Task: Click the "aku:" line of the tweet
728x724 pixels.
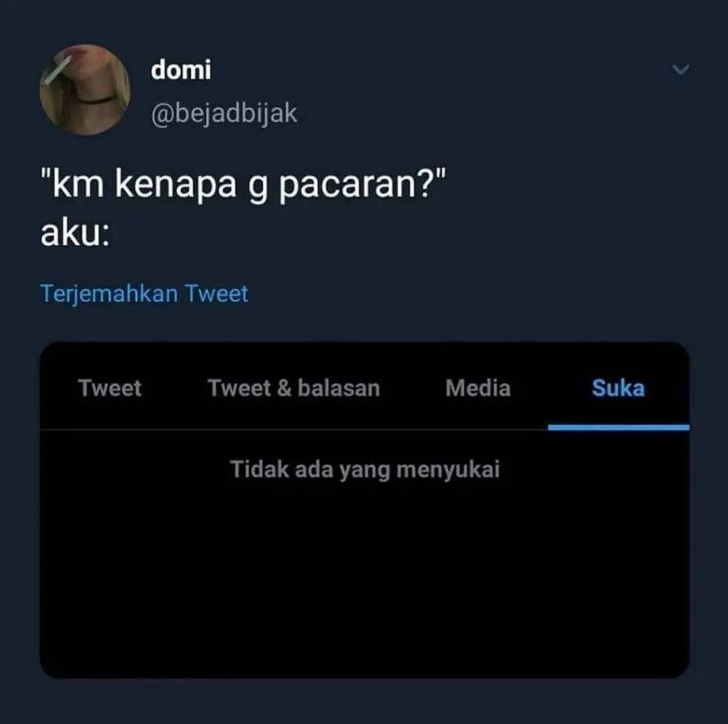Action: click(75, 233)
